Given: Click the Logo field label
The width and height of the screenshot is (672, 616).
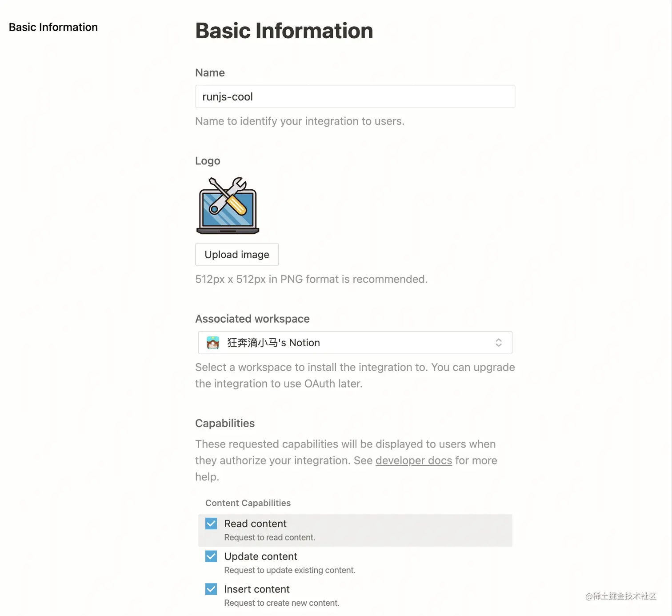Looking at the screenshot, I should point(208,161).
